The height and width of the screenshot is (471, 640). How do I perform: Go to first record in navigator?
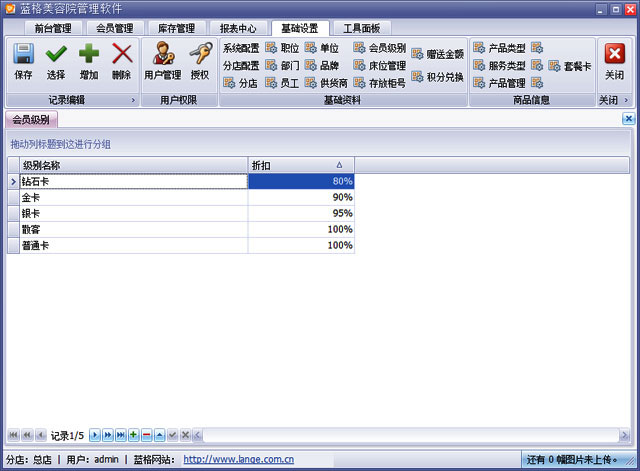click(13, 435)
